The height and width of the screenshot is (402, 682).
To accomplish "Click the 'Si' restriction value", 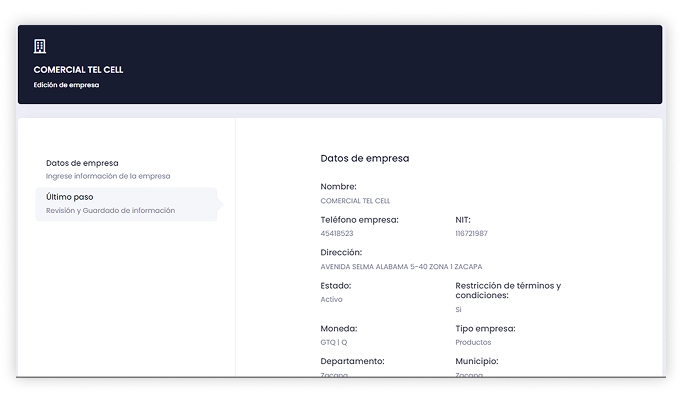I will [458, 310].
